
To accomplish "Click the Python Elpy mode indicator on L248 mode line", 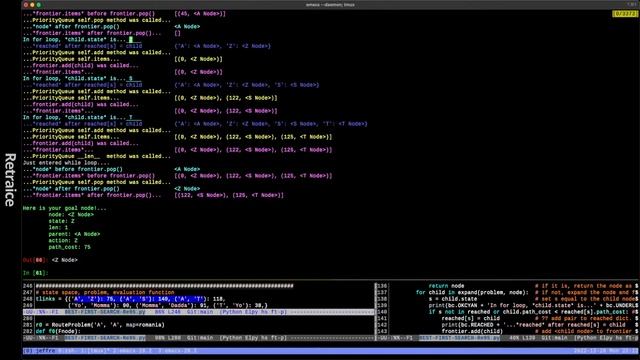I will 254,312.
